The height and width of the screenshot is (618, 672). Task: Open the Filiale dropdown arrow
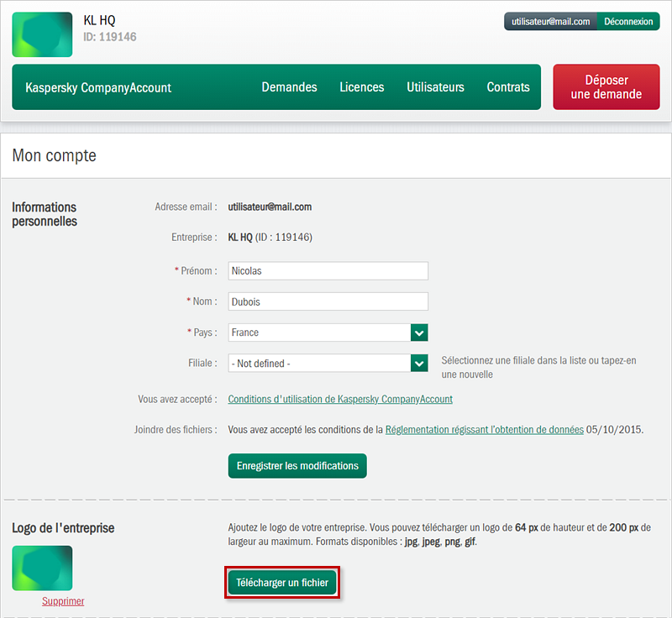click(419, 364)
